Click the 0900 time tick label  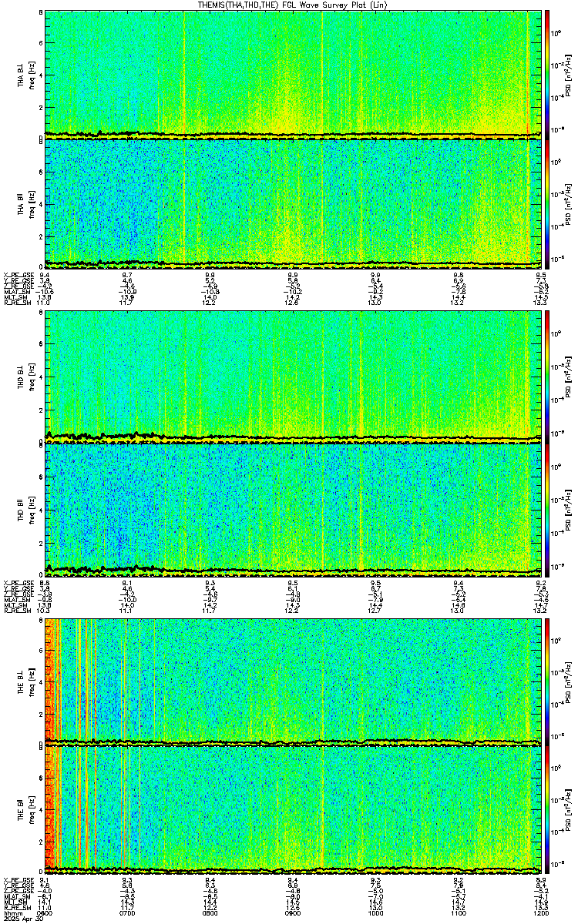tap(293, 912)
